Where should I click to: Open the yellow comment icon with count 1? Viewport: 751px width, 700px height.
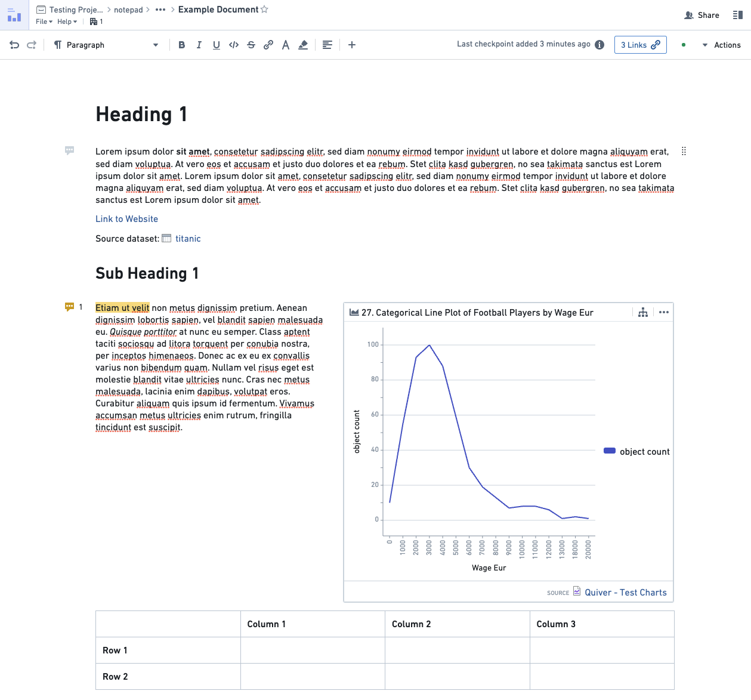(x=70, y=307)
